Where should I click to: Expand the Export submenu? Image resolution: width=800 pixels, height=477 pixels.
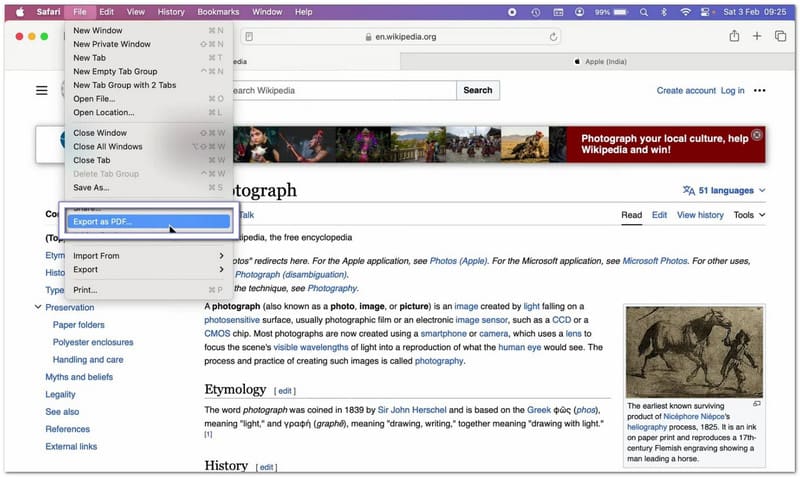coord(148,269)
